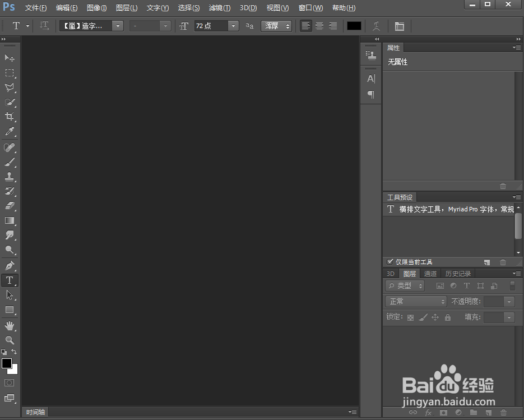Select the Smudge tool
Image resolution: width=524 pixels, height=420 pixels.
coord(10,235)
